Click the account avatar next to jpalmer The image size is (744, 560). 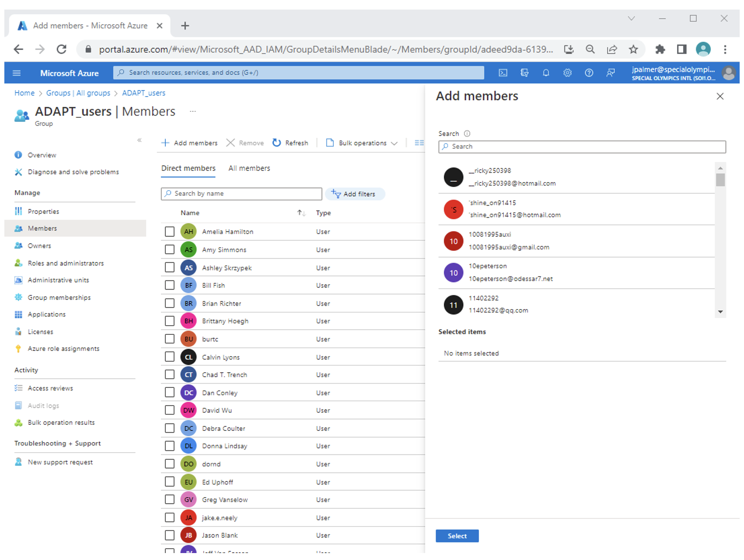pos(729,73)
